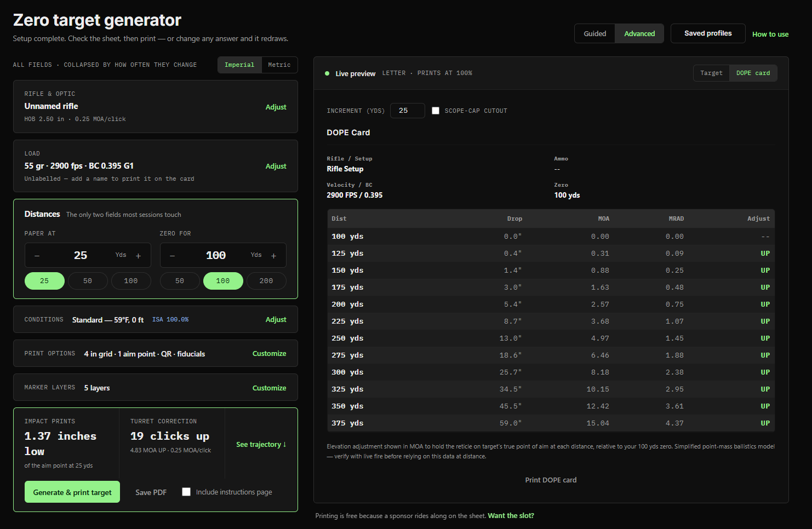Open the How to use link
812x529 pixels.
point(770,34)
